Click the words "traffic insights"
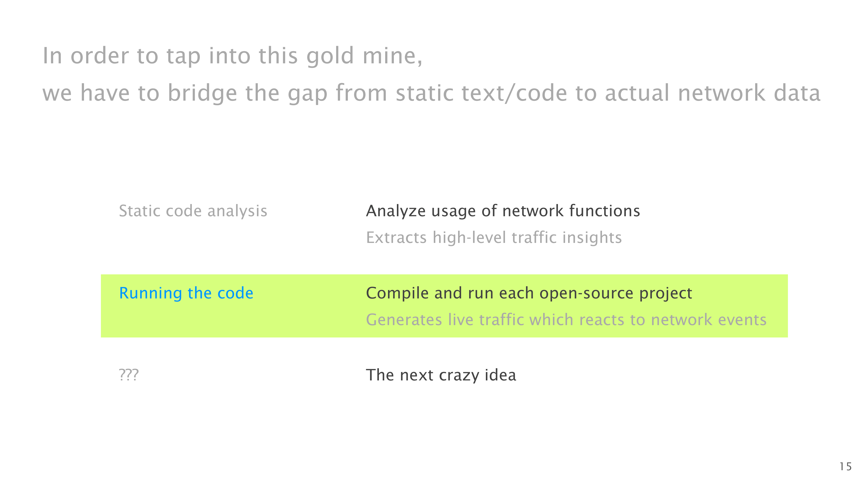 click(x=566, y=238)
